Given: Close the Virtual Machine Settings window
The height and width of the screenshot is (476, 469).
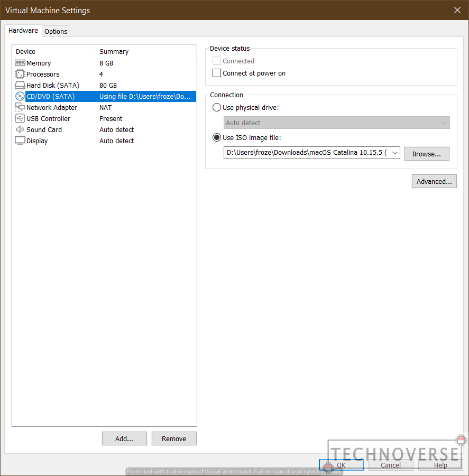Looking at the screenshot, I should 457,10.
